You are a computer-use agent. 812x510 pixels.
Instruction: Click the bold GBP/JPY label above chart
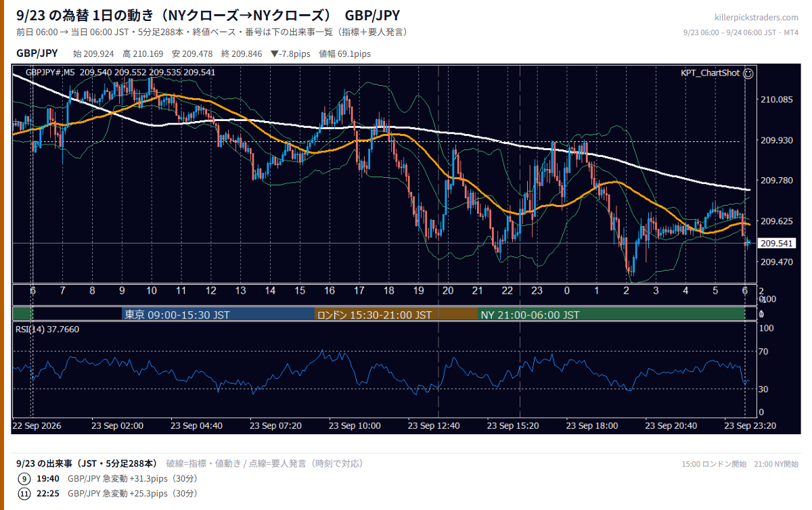pyautogui.click(x=37, y=53)
